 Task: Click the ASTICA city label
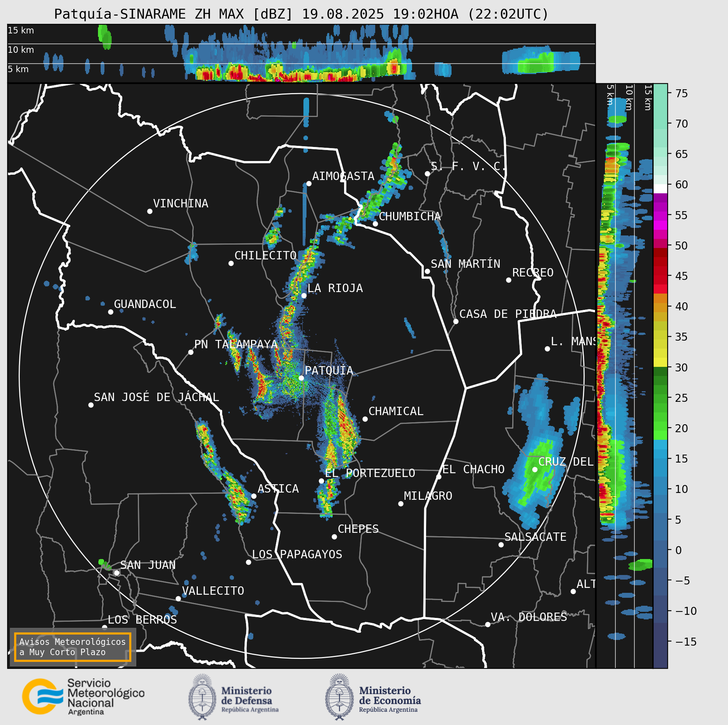point(278,488)
